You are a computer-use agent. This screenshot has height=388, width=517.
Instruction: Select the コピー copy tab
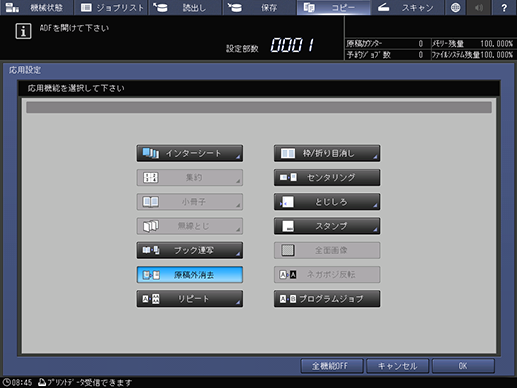coord(333,7)
